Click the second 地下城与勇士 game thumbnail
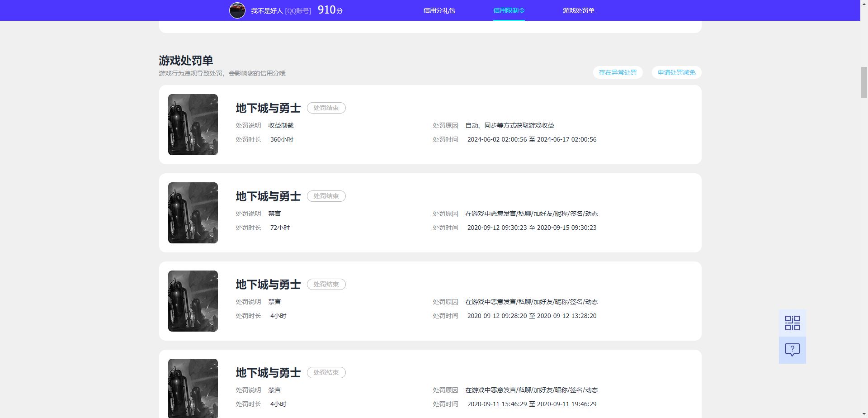The height and width of the screenshot is (418, 868). coord(193,213)
